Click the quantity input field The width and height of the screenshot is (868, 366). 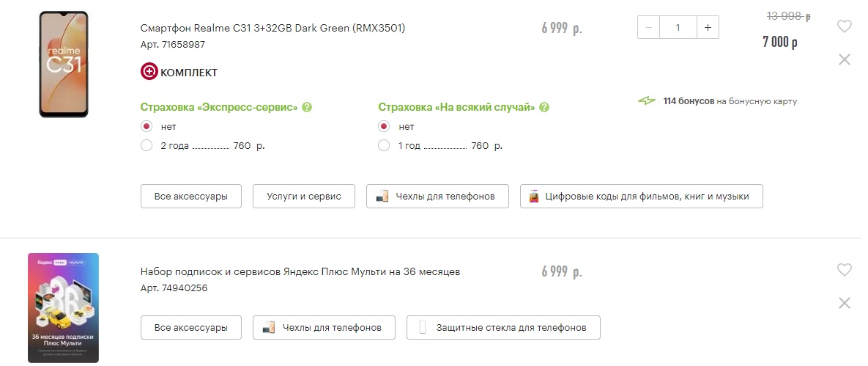click(x=678, y=28)
